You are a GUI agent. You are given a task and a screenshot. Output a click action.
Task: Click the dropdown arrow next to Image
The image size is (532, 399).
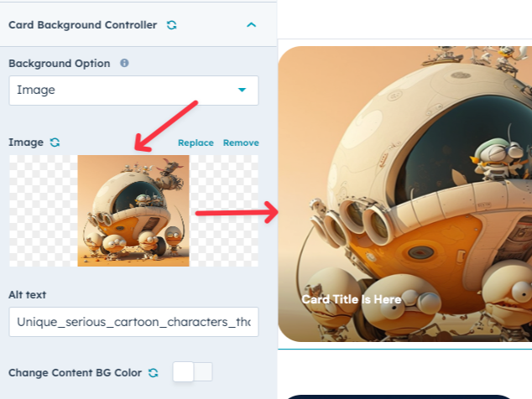pyautogui.click(x=242, y=90)
